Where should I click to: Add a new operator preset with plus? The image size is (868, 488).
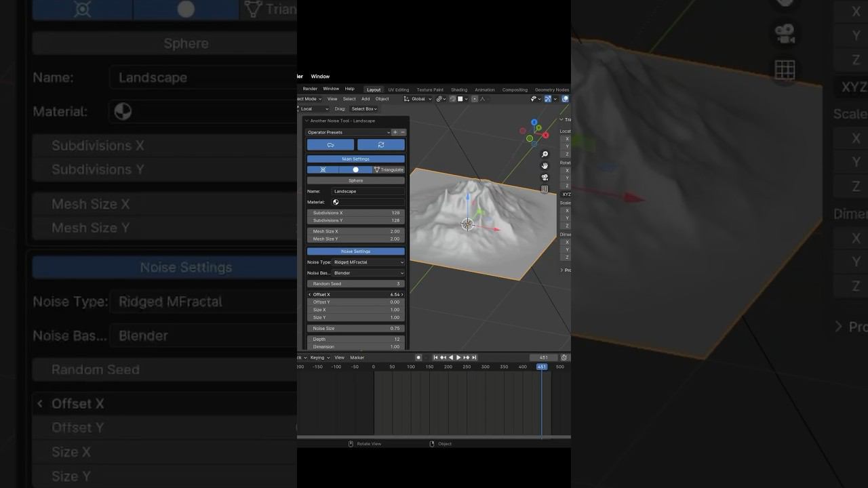click(395, 132)
